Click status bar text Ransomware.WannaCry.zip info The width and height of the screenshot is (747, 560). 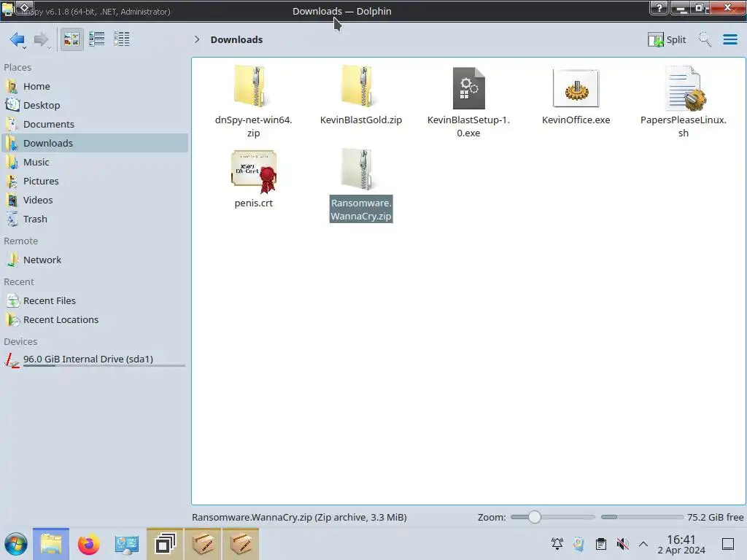[x=299, y=518]
